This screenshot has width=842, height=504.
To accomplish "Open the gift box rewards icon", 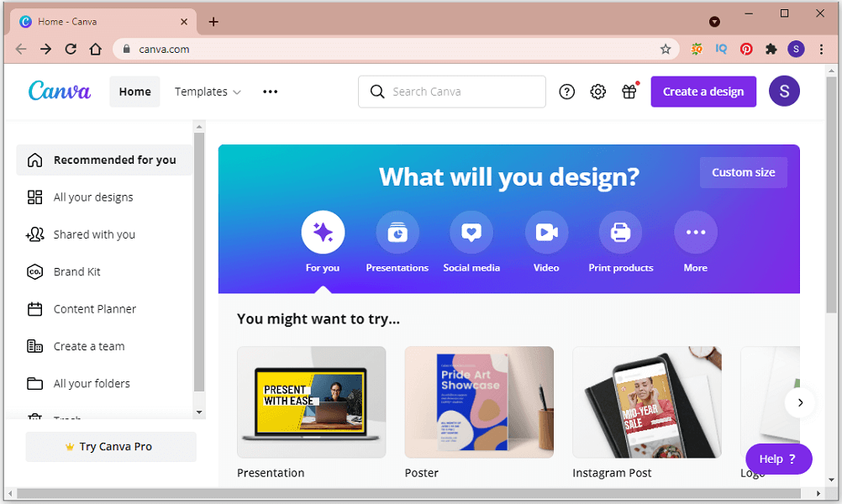I will tap(629, 92).
